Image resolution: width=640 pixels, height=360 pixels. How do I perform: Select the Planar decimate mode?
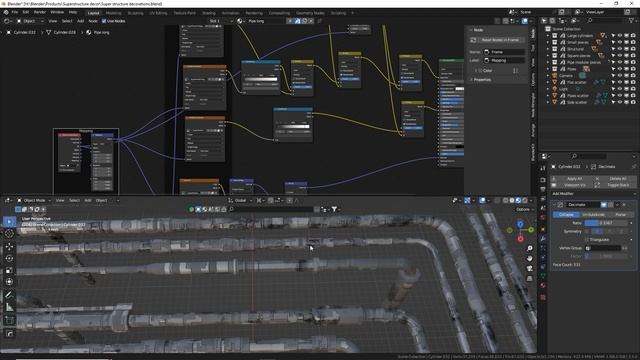(620, 214)
